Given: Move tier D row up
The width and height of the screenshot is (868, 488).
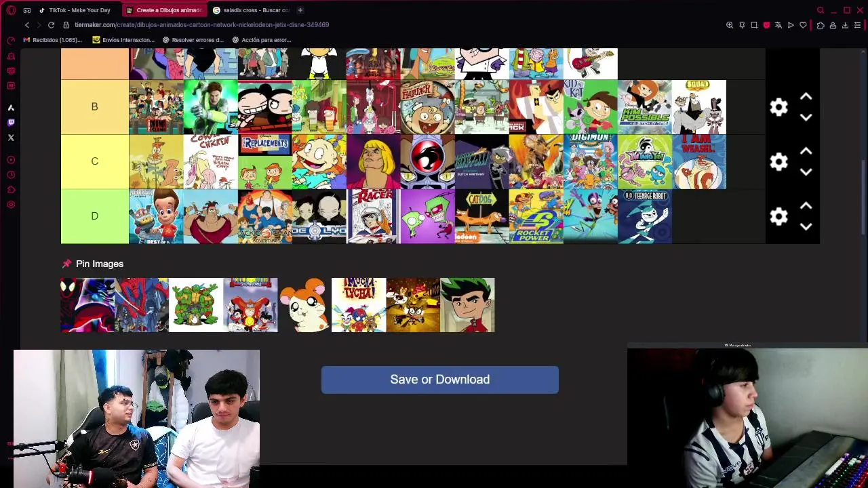Looking at the screenshot, I should click(x=806, y=206).
